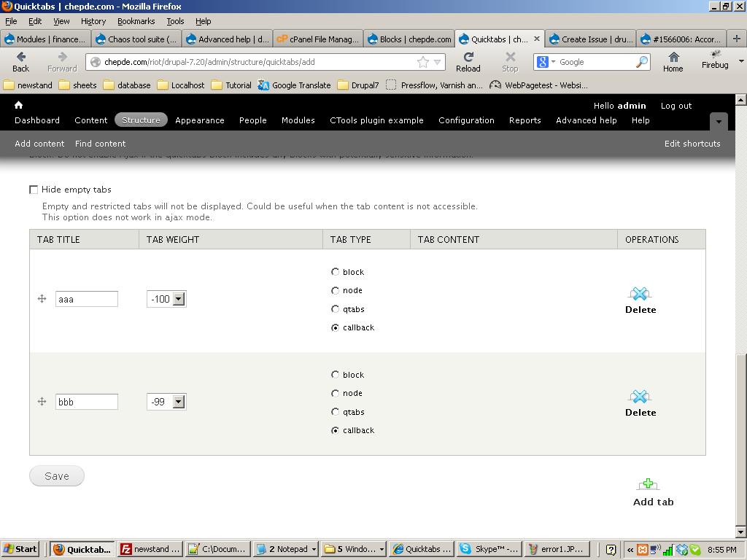Open the newstand bookmark folder

click(x=28, y=85)
